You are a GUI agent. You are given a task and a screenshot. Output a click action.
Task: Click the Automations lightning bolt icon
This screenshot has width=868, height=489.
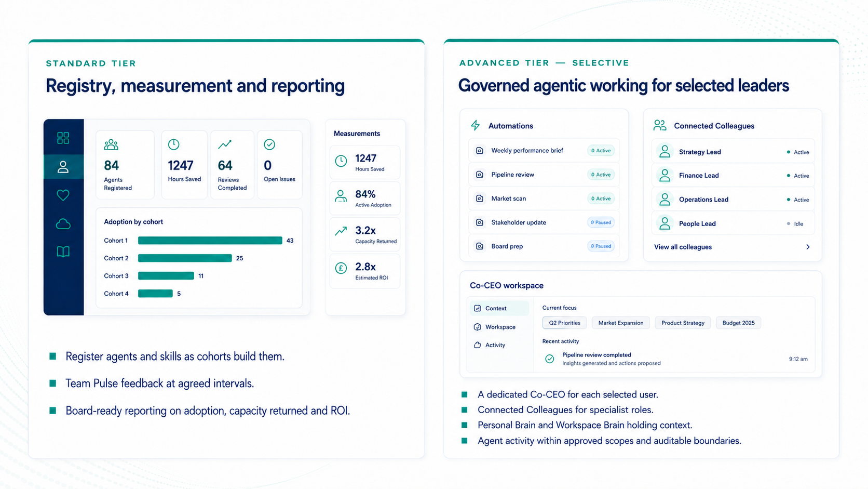[x=475, y=125]
